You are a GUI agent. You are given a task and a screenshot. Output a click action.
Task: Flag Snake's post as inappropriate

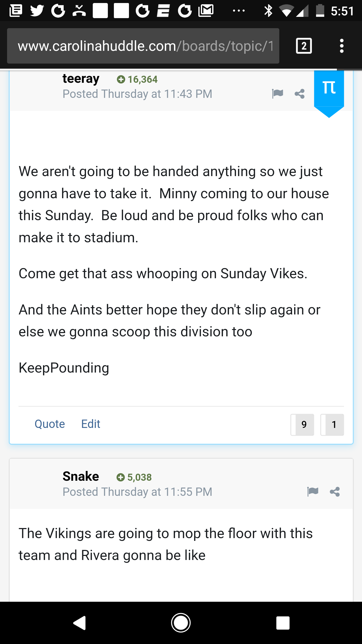313,492
